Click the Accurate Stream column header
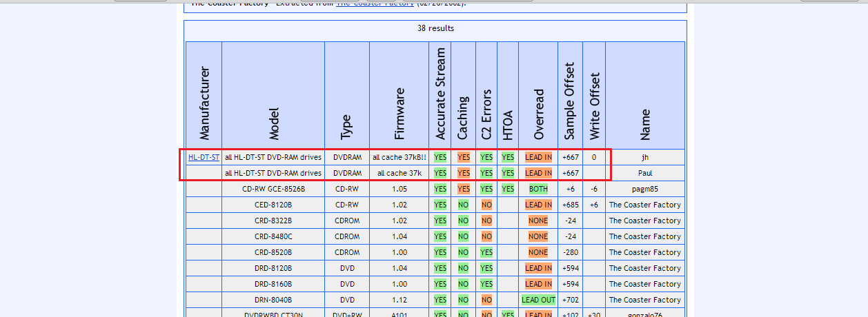This screenshot has height=317, width=868. [x=441, y=94]
